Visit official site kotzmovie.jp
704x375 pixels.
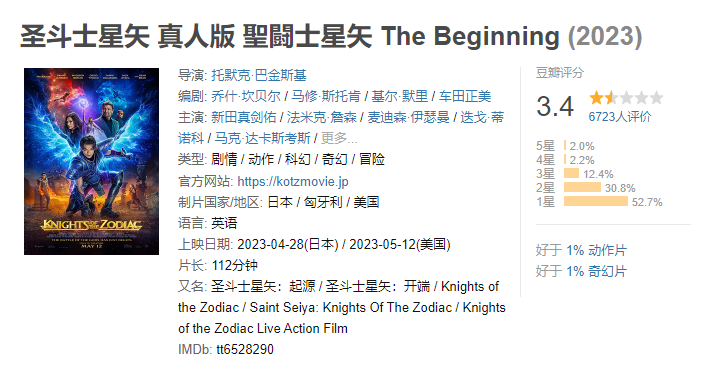point(293,181)
